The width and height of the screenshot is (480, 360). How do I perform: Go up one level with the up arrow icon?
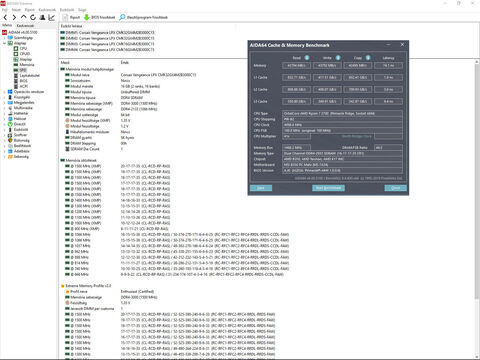tap(23, 17)
